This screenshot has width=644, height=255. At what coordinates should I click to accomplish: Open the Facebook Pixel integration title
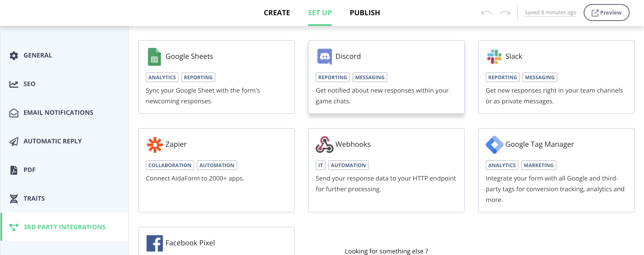[190, 243]
